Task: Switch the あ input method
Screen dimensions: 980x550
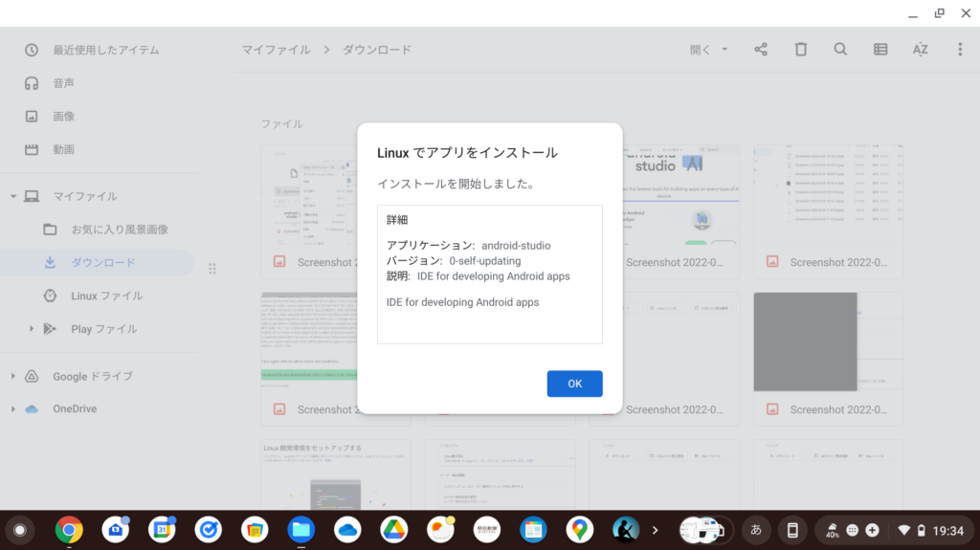Action: pyautogui.click(x=756, y=530)
